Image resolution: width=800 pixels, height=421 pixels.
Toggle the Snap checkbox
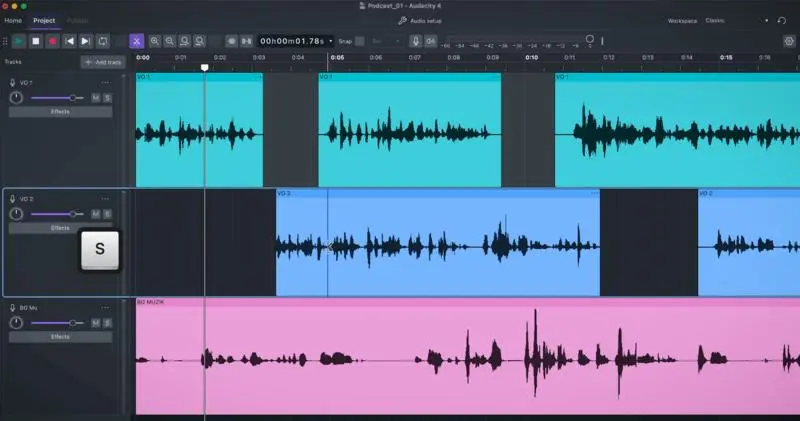click(x=360, y=41)
